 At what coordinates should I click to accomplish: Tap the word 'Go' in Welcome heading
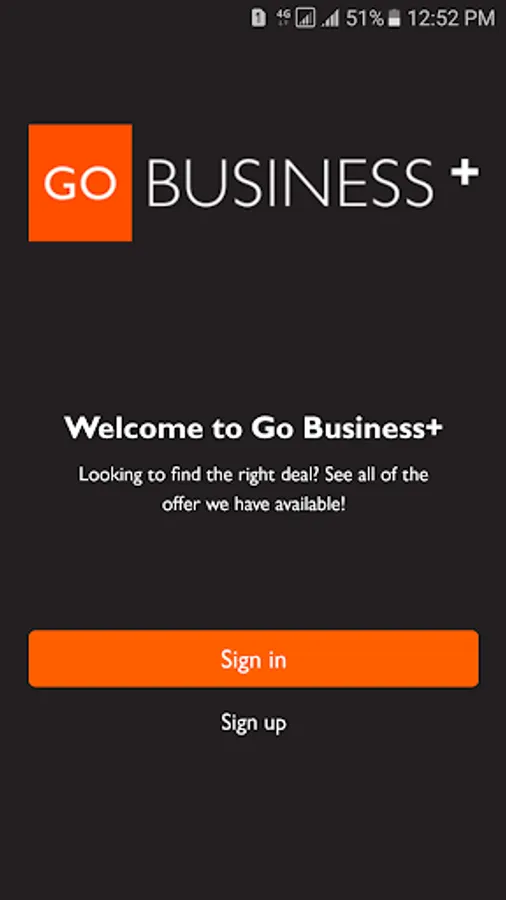273,428
